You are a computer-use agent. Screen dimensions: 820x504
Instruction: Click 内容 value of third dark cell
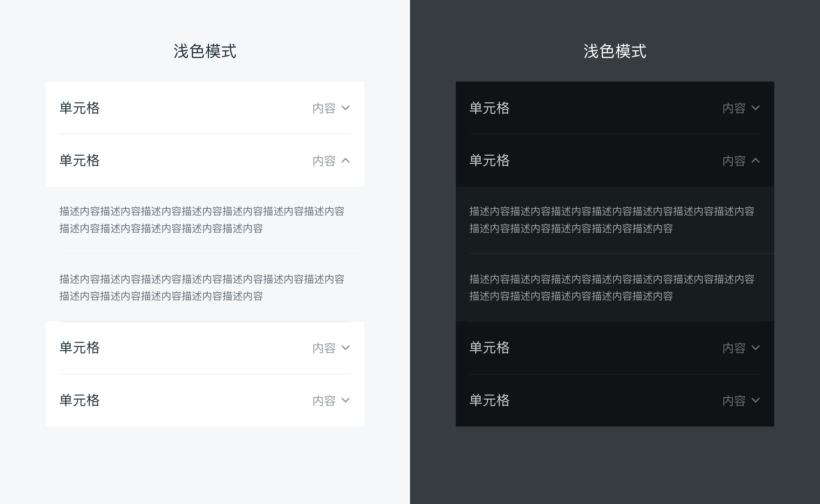[x=734, y=348]
